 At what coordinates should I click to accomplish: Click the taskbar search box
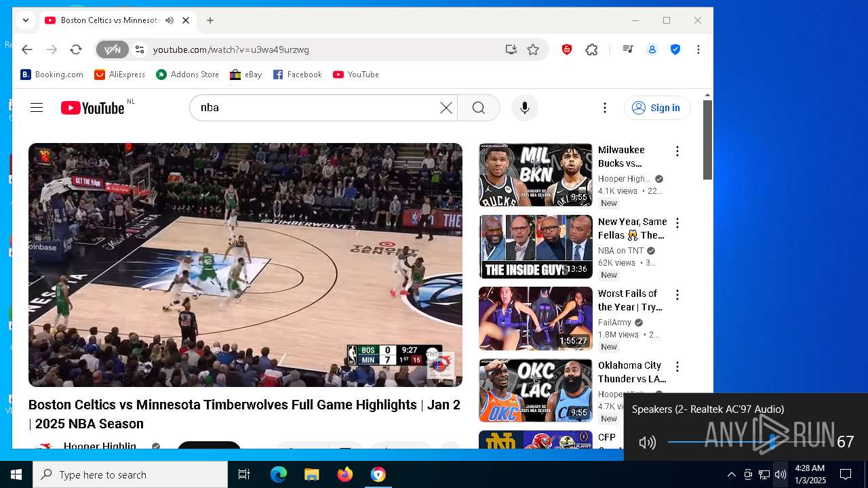pyautogui.click(x=130, y=474)
